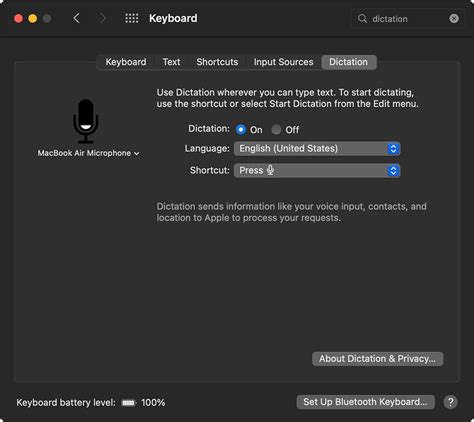Screen dimensions: 474x422
Task: Open the Language dropdown
Action: [x=317, y=149]
